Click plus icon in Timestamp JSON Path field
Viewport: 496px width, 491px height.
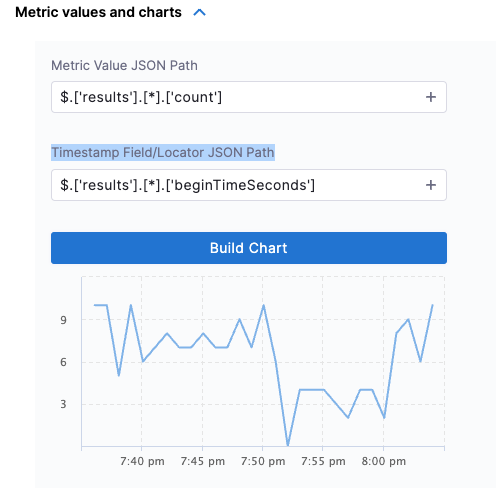[431, 185]
